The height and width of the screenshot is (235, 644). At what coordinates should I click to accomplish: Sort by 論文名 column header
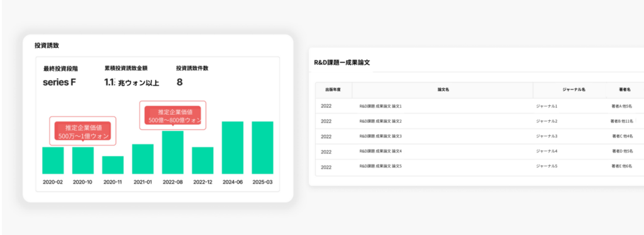coord(443,89)
